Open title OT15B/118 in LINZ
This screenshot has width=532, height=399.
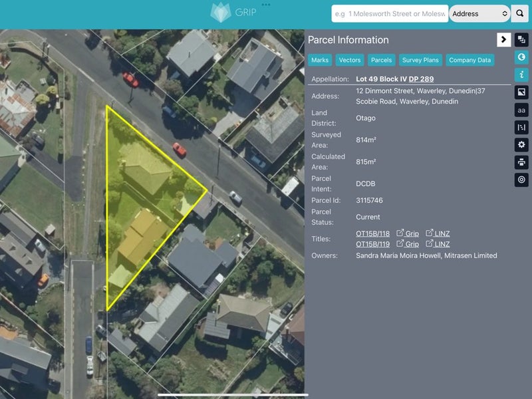pyautogui.click(x=438, y=233)
